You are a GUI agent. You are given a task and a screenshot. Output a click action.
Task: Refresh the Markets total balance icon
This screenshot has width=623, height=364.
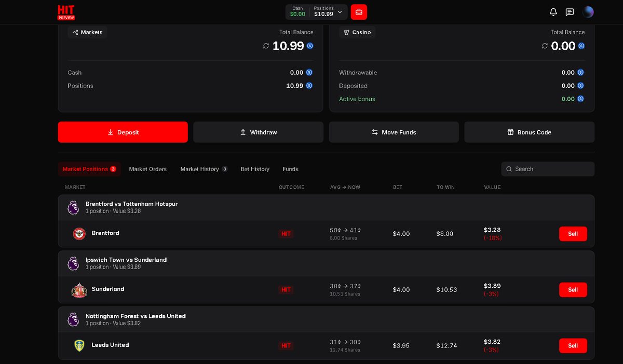point(266,46)
